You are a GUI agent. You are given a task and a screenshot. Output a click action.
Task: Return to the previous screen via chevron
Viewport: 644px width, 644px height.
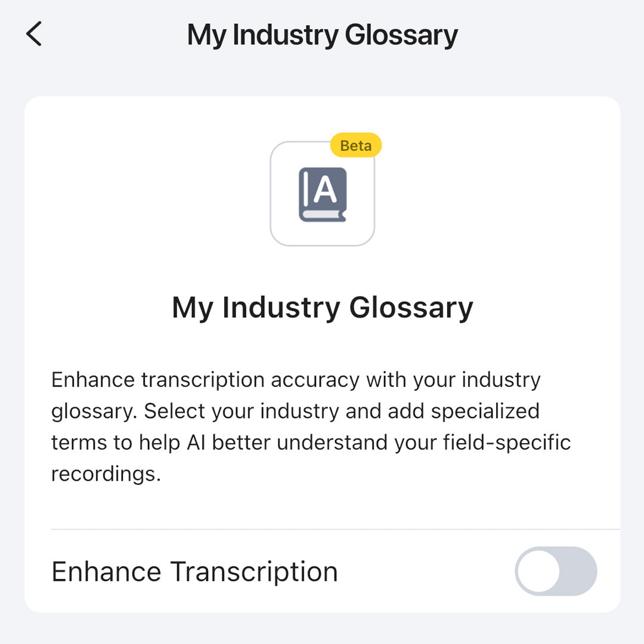pyautogui.click(x=34, y=34)
